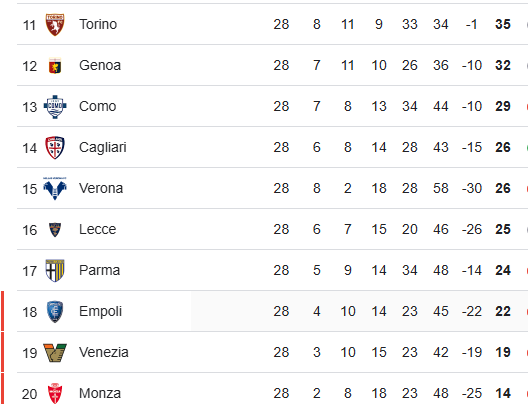Screen dimensions: 528x404
Task: Select the Verona team name
Action: (x=101, y=188)
